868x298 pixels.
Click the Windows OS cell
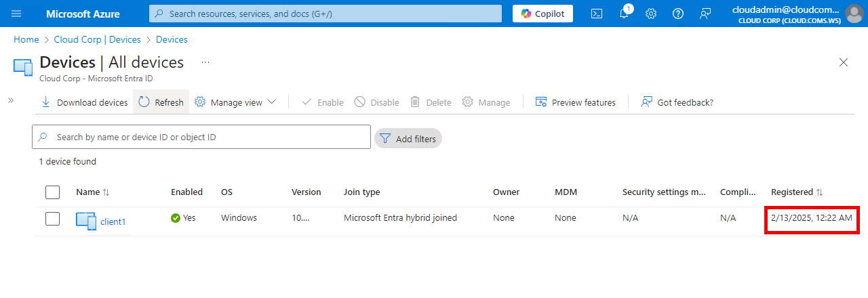239,218
